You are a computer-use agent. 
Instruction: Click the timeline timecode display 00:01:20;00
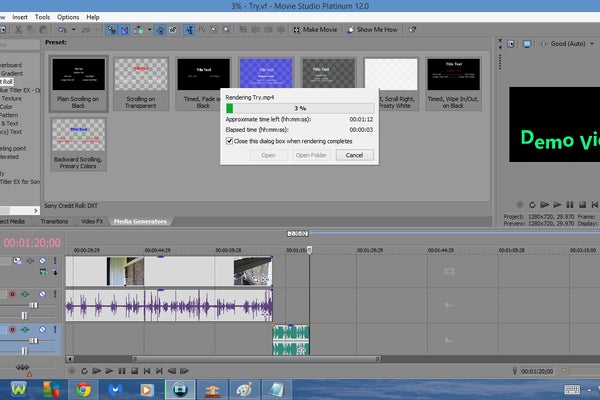tap(32, 243)
